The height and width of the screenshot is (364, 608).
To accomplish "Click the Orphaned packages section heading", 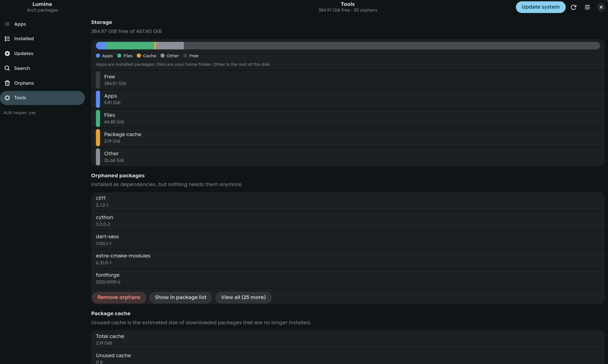I will pyautogui.click(x=118, y=176).
